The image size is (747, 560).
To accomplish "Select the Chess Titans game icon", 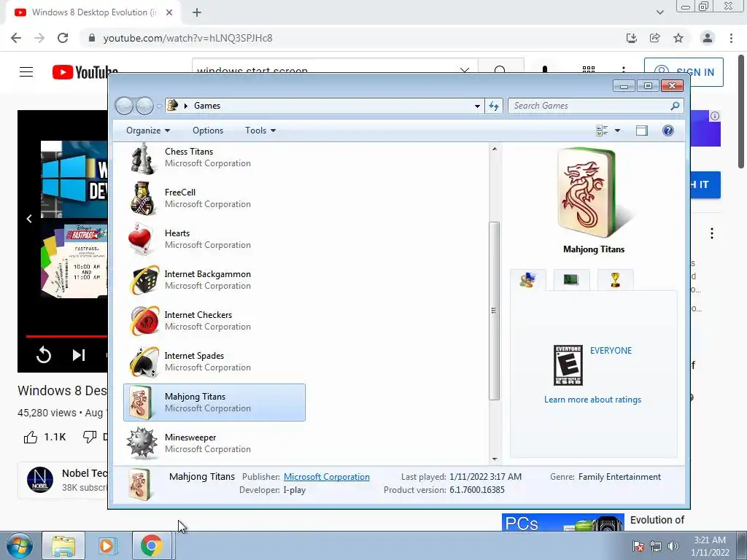I will (142, 157).
